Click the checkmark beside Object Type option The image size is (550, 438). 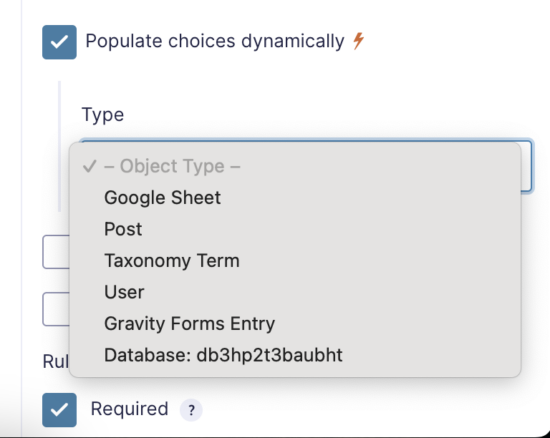pyautogui.click(x=90, y=166)
